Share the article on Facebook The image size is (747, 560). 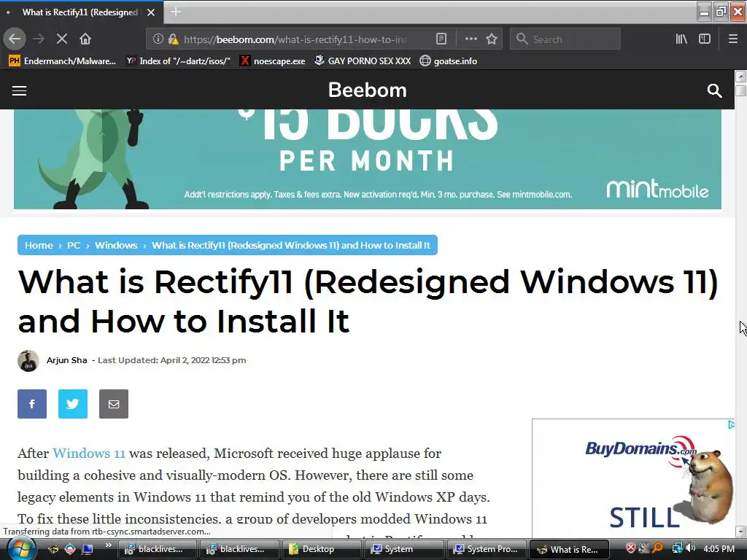(x=32, y=404)
